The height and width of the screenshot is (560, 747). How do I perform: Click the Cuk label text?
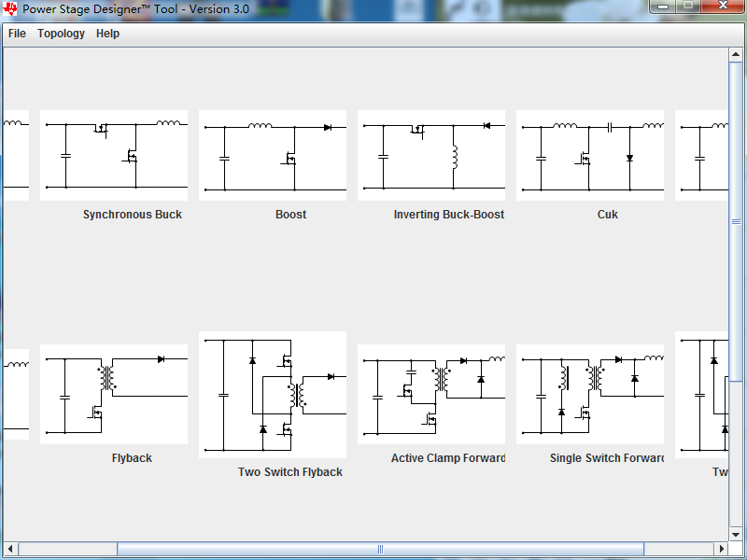608,215
